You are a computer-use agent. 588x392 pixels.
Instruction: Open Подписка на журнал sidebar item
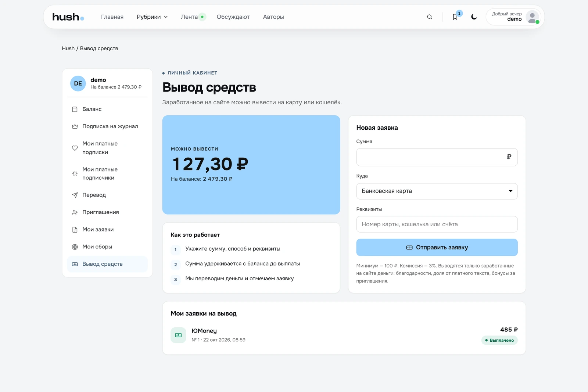[x=107, y=126]
